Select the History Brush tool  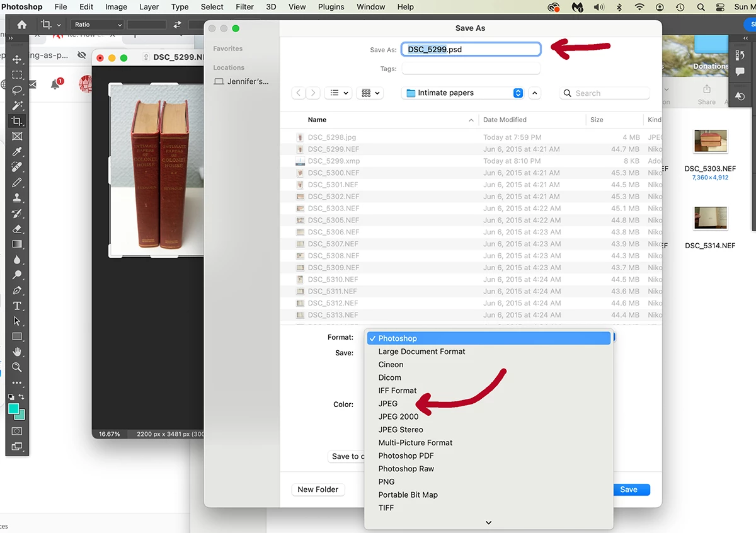[17, 214]
